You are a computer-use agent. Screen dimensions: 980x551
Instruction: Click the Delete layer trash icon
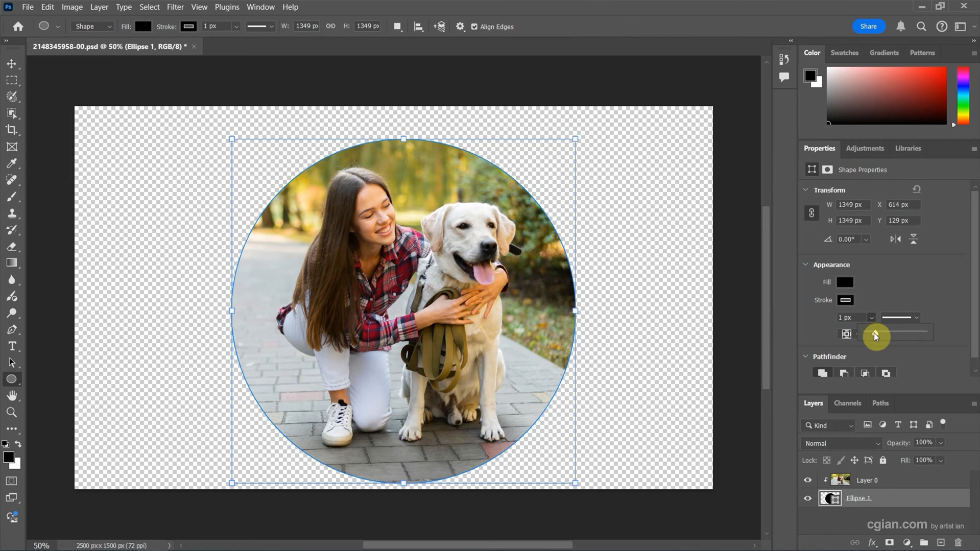tap(958, 542)
